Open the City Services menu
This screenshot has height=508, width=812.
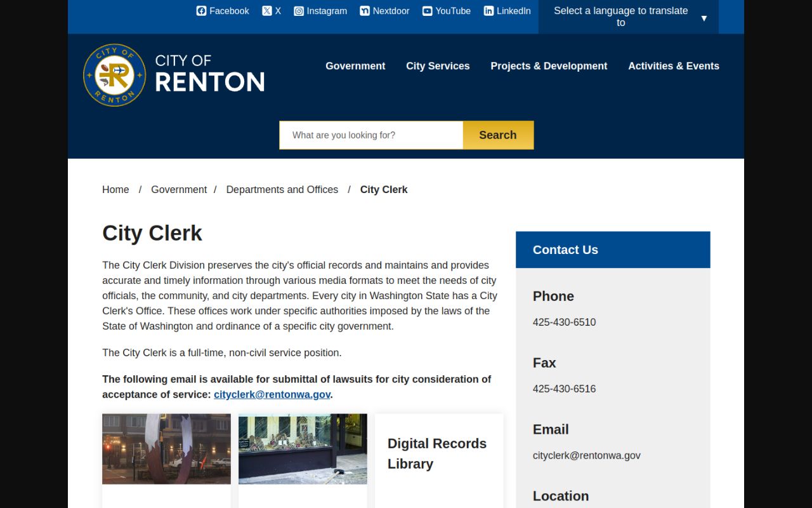click(438, 66)
